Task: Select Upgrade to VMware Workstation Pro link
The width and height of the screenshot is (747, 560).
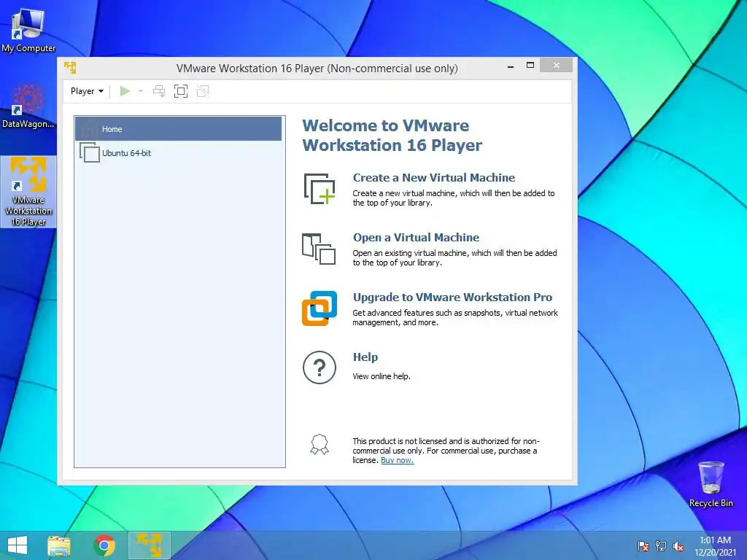Action: click(452, 297)
